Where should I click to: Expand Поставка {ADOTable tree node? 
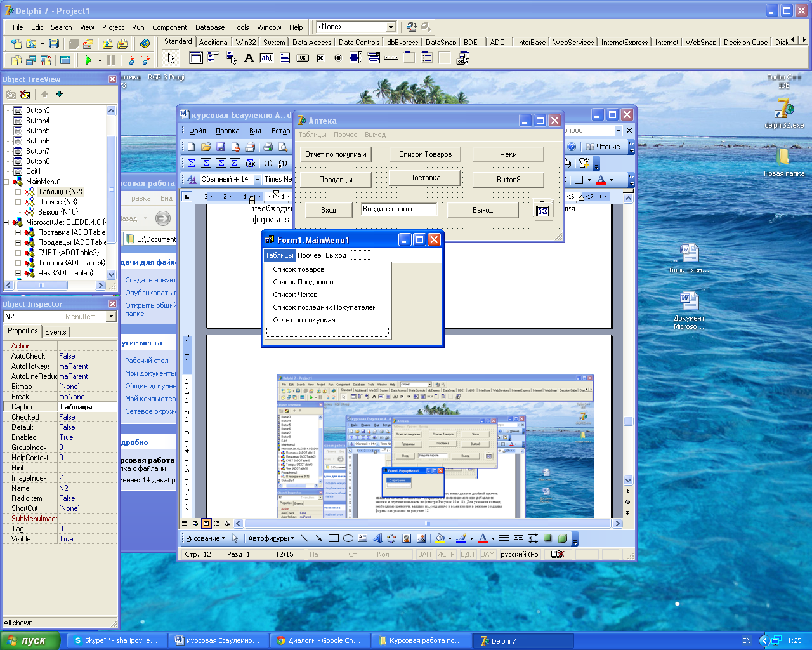click(18, 232)
